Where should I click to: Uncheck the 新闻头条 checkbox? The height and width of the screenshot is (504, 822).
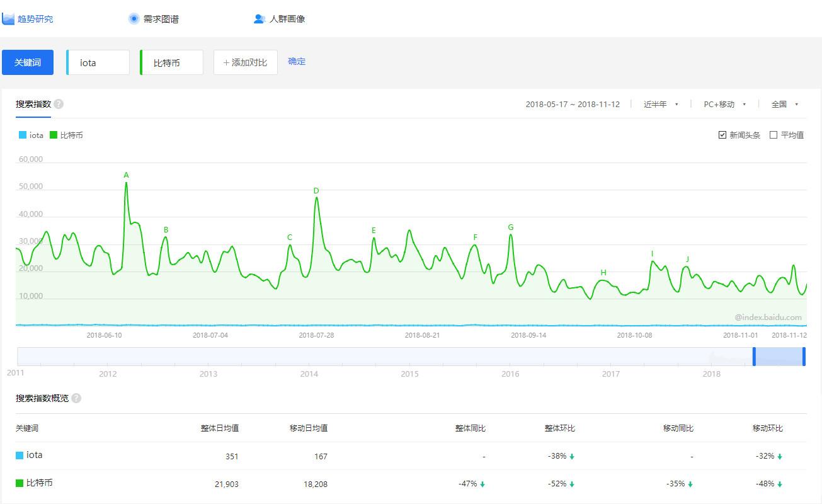tap(722, 135)
